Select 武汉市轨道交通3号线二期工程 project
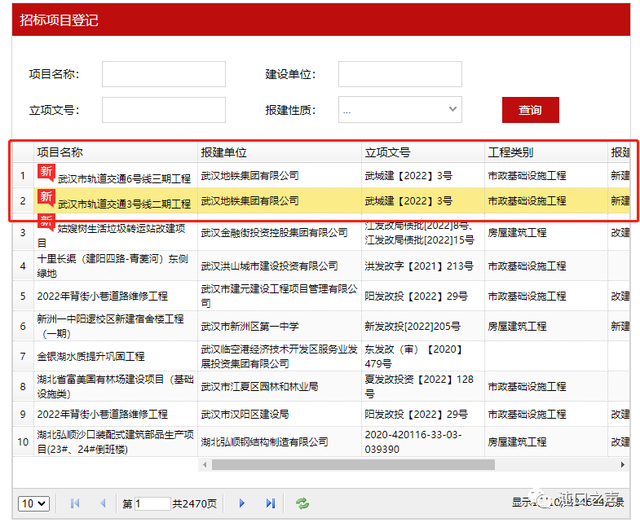 [124, 204]
